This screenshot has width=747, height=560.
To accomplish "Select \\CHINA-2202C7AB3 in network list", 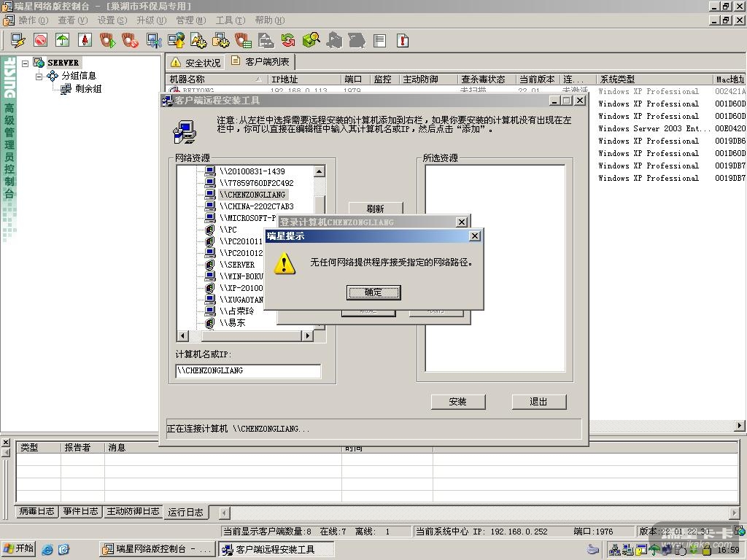I will point(256,206).
